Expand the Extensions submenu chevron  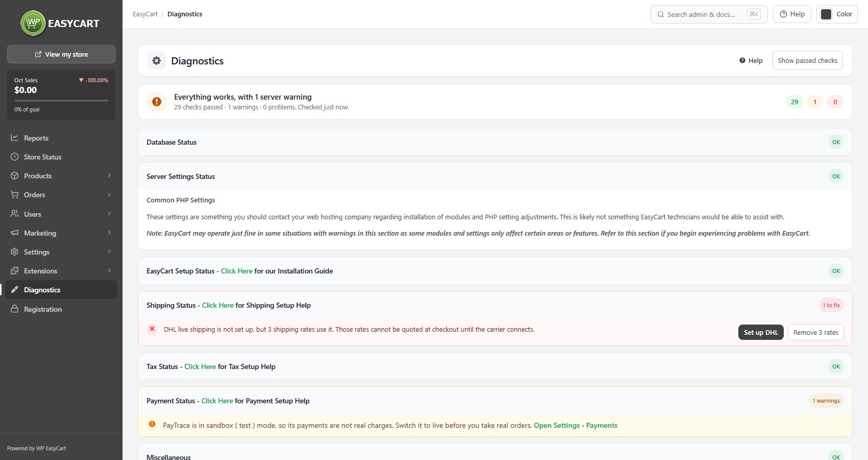click(109, 270)
